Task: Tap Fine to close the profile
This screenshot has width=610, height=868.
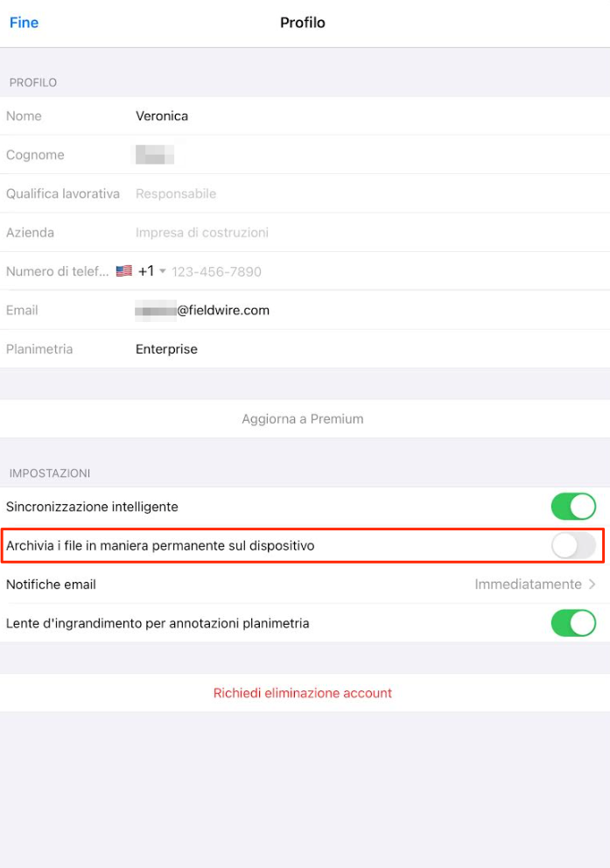Action: point(24,23)
